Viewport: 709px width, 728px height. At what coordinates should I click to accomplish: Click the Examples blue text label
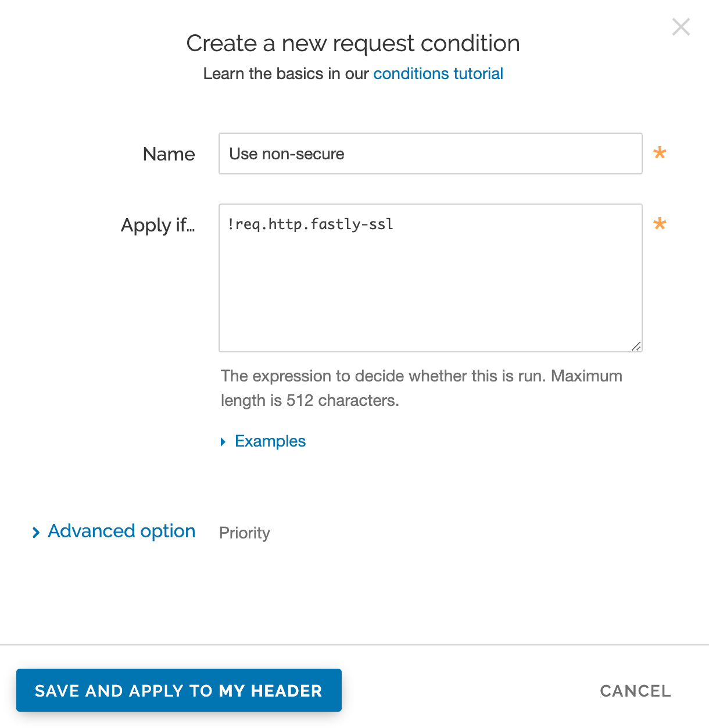tap(270, 441)
